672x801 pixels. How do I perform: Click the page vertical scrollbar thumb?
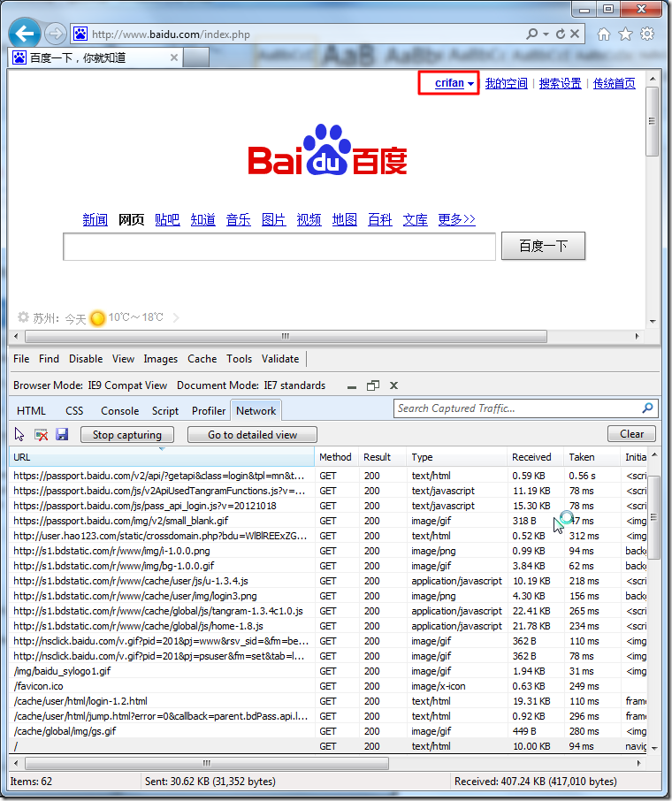coord(652,121)
